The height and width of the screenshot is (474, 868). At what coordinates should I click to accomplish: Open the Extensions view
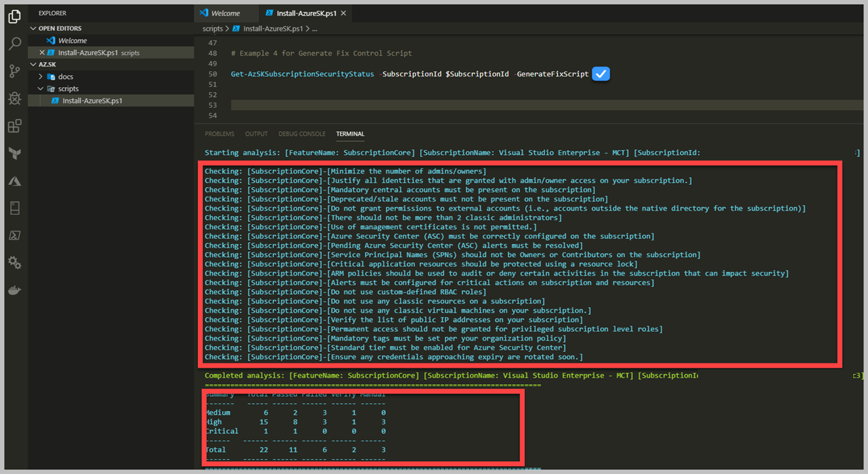click(14, 126)
